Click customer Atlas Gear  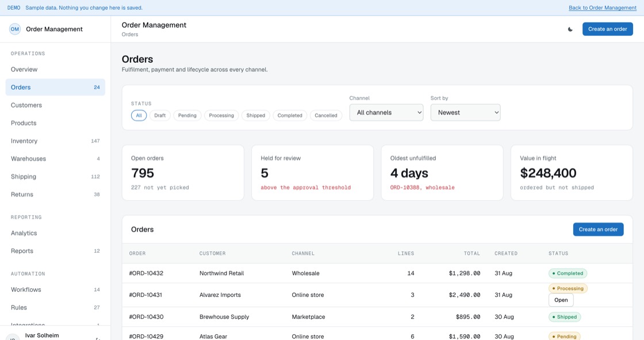[213, 337]
